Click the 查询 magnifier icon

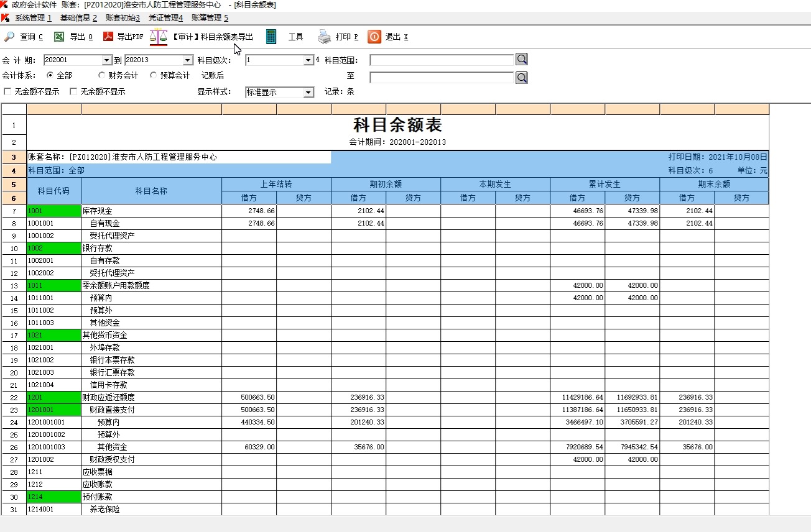pos(9,37)
